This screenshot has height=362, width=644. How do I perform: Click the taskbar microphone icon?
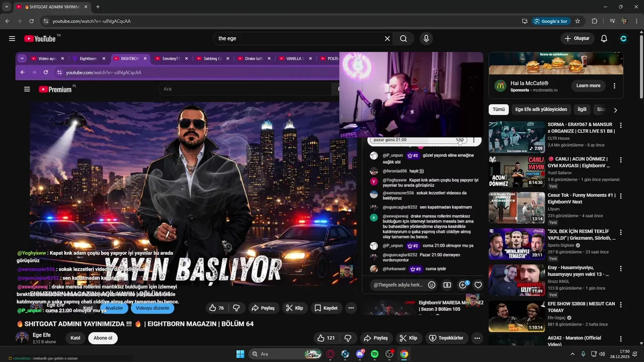pyautogui.click(x=583, y=354)
